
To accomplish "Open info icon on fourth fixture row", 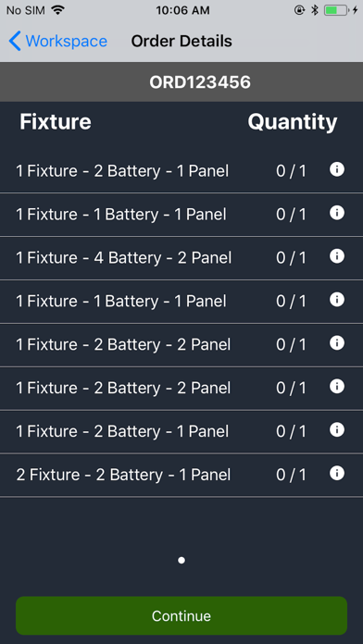I will point(337,300).
